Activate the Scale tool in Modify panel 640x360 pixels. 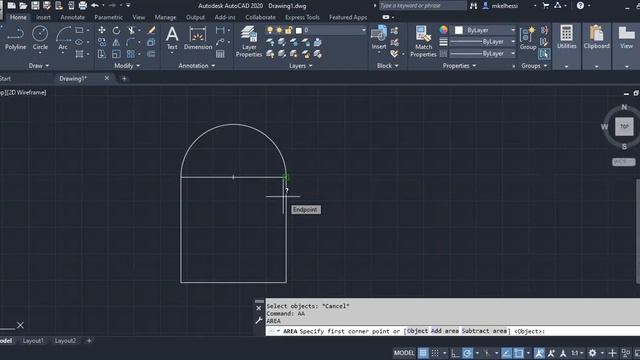pyautogui.click(x=116, y=54)
